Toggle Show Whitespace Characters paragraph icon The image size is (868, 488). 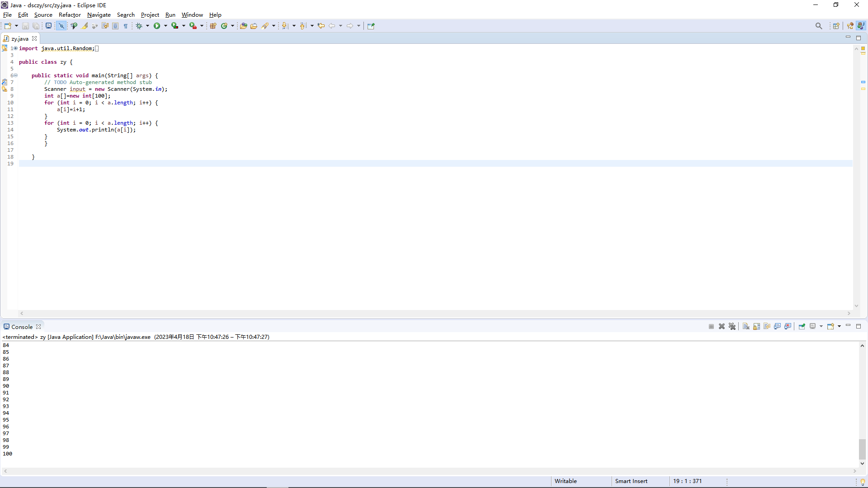[126, 26]
